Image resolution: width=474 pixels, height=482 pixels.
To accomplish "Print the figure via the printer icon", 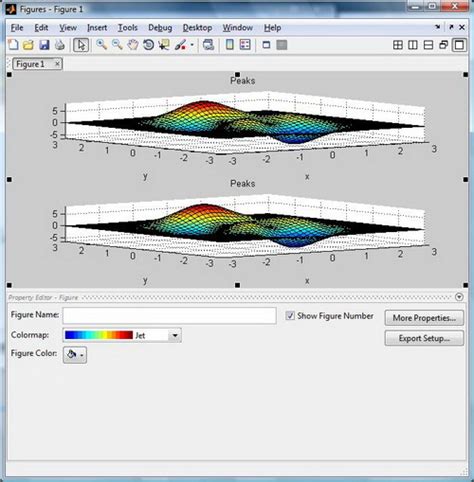I will [x=60, y=45].
